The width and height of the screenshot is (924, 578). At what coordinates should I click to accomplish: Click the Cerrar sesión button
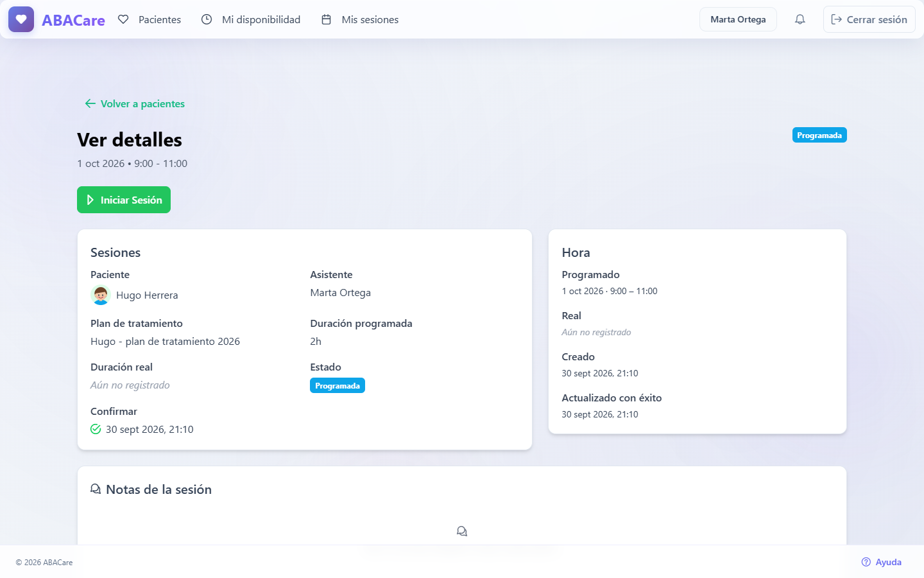869,19
